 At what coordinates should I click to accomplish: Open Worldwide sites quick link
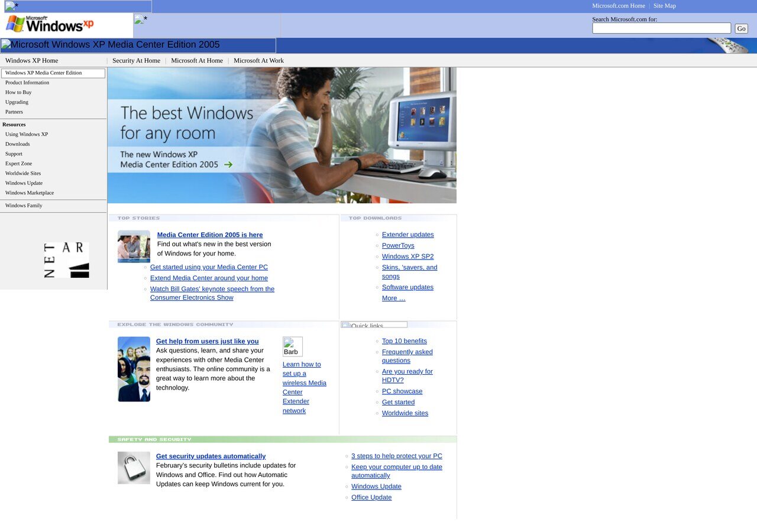tap(405, 413)
